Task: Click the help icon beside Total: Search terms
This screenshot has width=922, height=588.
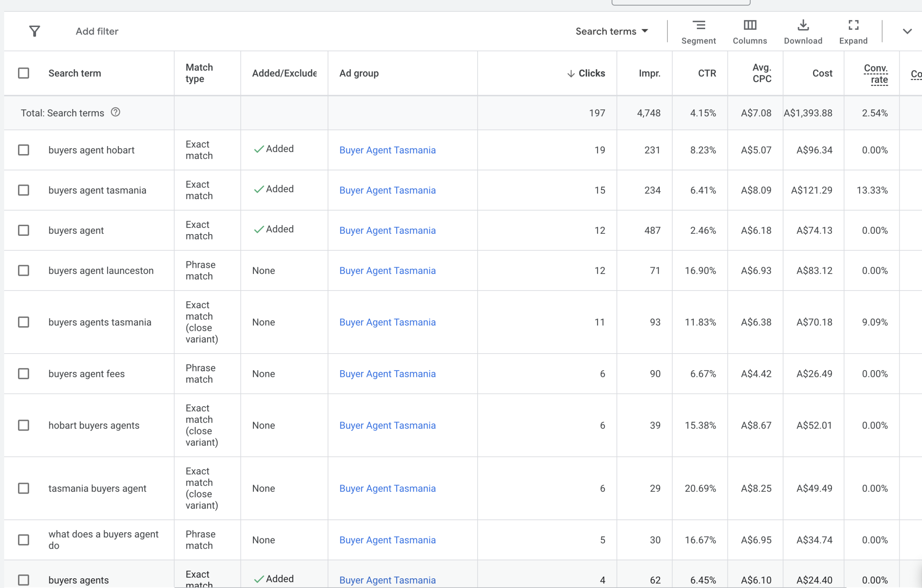Action: click(x=115, y=112)
